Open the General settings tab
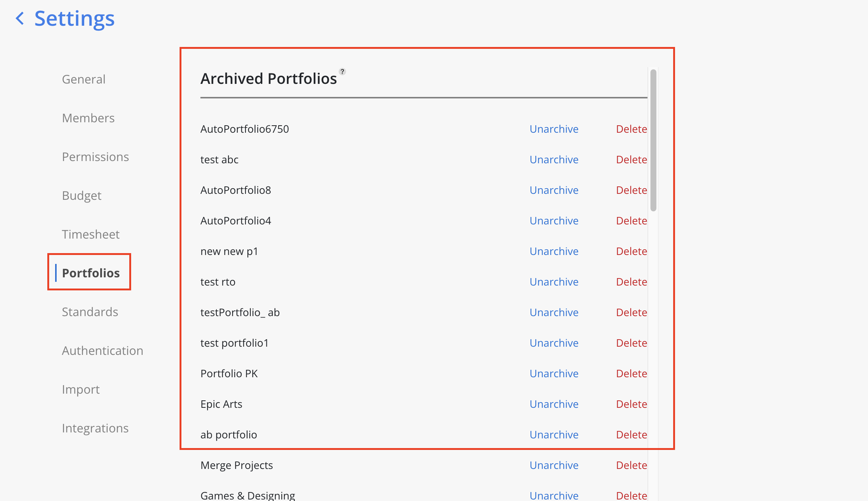 coord(83,79)
